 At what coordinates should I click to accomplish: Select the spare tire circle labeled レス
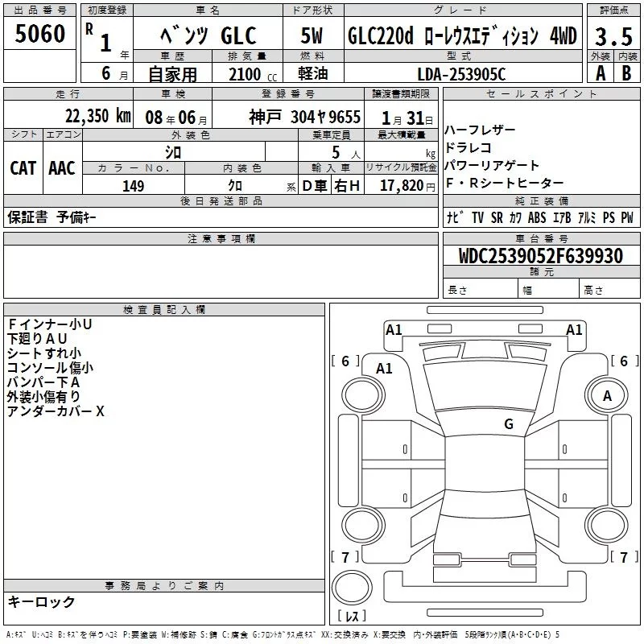[x=352, y=616]
